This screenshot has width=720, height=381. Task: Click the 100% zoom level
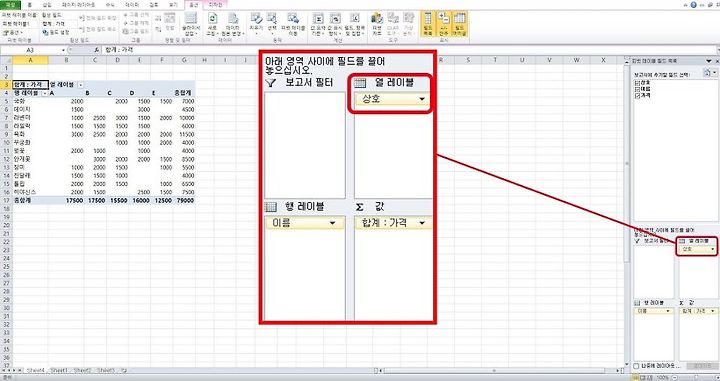663,377
